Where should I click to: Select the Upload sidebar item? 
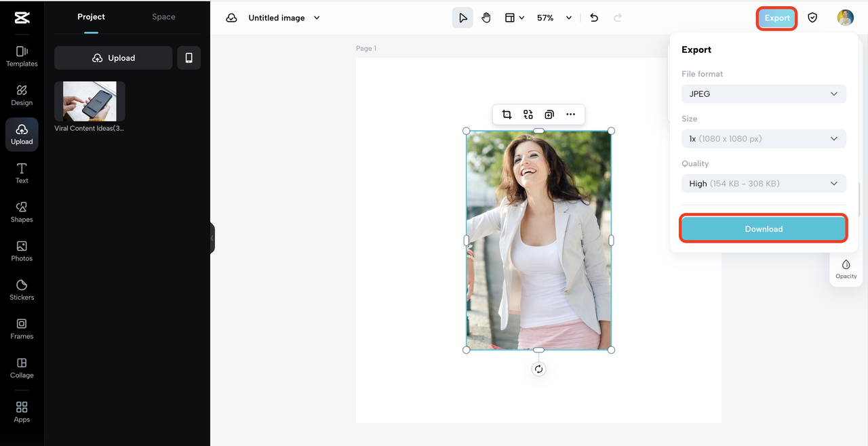pos(22,134)
